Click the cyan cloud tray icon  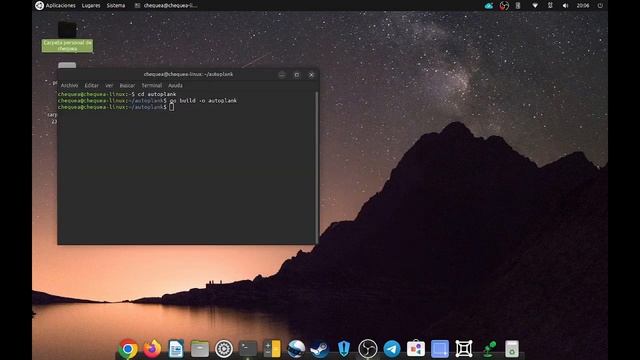pyautogui.click(x=489, y=6)
